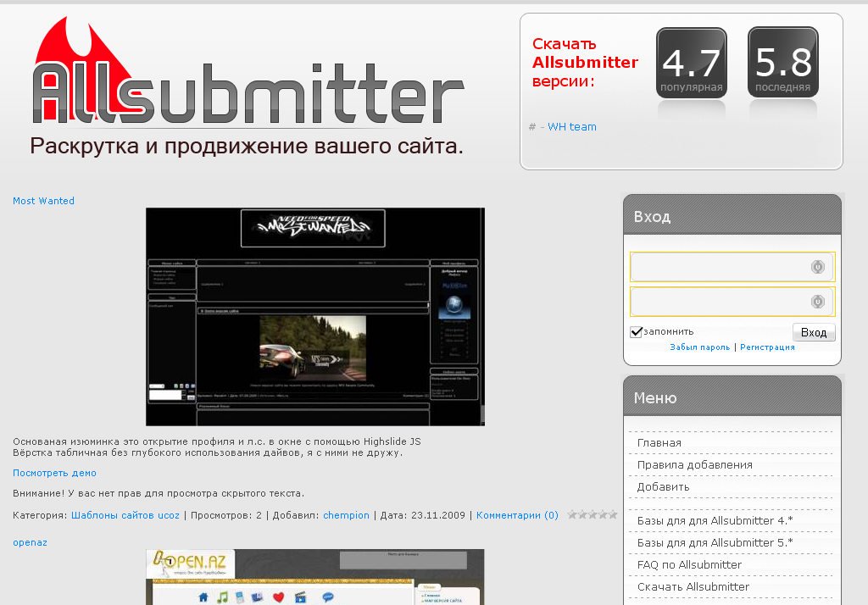Screen dimensions: 868x605
Task: Click the 'Вход' panel header
Action: 732,214
